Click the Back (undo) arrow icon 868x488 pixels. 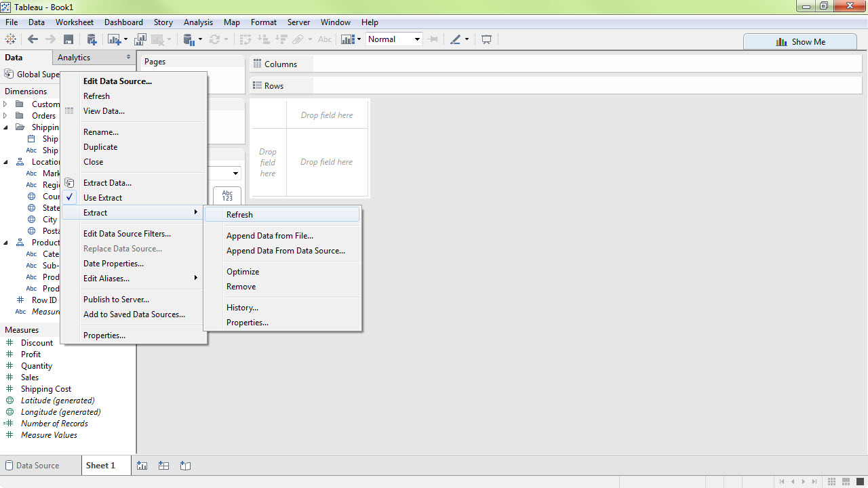[x=33, y=39]
